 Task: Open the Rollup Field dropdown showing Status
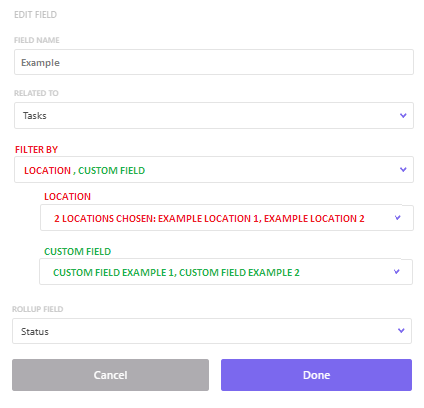(x=212, y=331)
